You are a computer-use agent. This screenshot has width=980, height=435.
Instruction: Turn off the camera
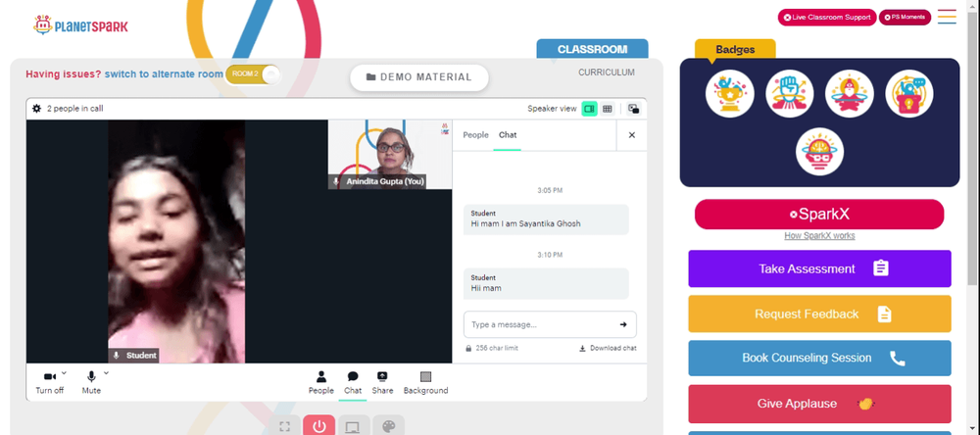pos(49,382)
